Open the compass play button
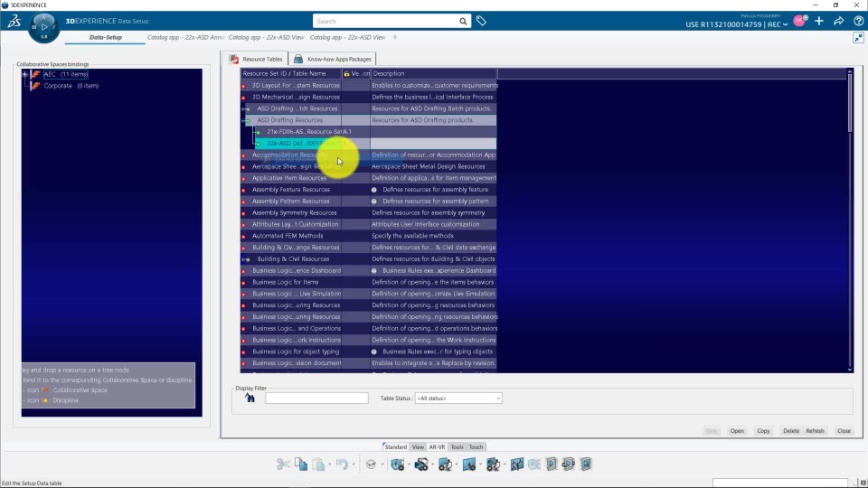Image resolution: width=868 pixels, height=488 pixels. coord(43,26)
